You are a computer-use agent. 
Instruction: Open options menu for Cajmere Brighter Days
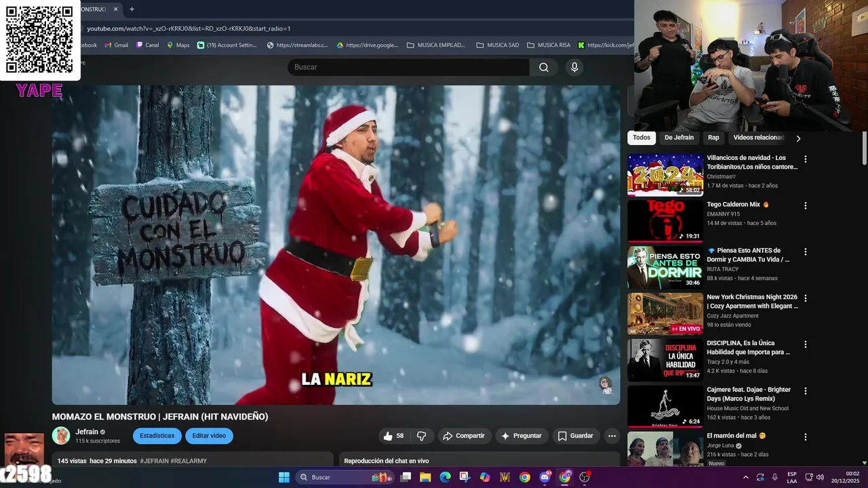(806, 391)
